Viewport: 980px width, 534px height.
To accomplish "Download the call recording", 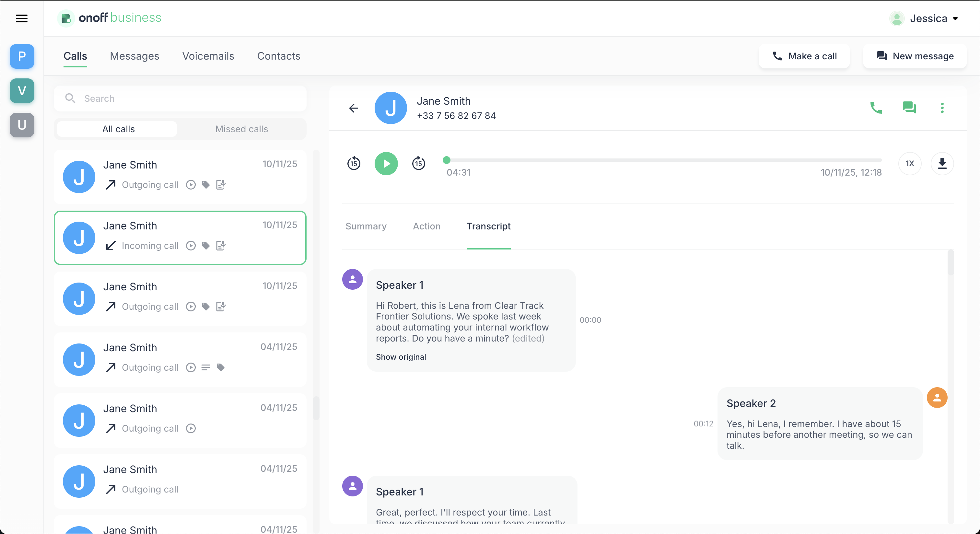I will [942, 164].
